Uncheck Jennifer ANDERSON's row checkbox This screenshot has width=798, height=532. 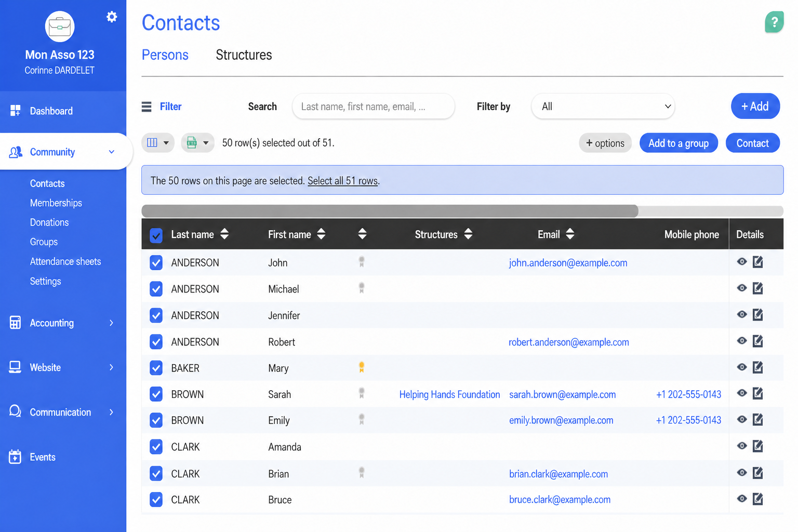pos(156,315)
